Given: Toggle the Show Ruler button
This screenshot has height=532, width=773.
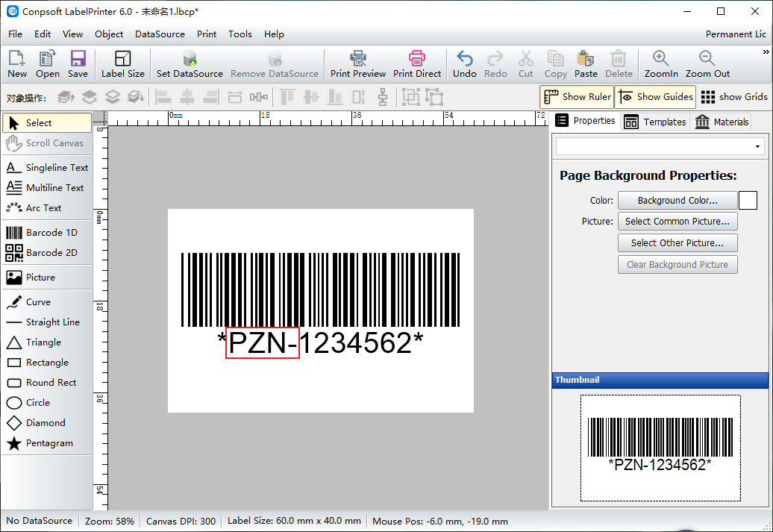Looking at the screenshot, I should point(577,97).
